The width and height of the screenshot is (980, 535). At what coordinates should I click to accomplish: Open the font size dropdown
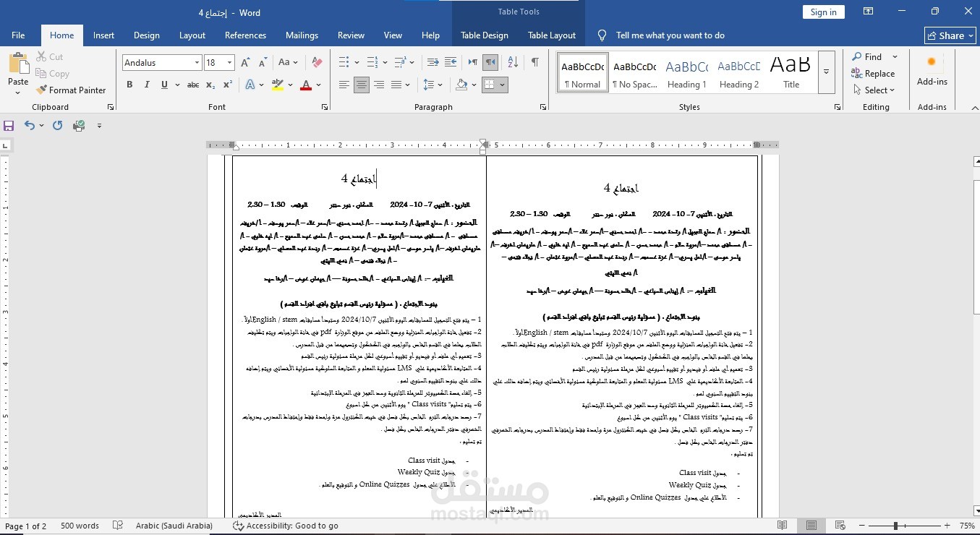pos(230,63)
